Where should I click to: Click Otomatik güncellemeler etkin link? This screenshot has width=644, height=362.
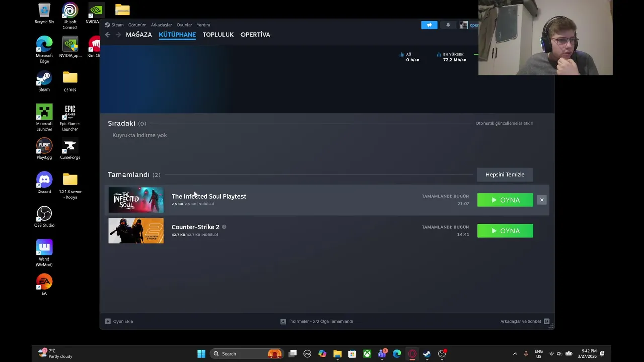click(x=504, y=123)
